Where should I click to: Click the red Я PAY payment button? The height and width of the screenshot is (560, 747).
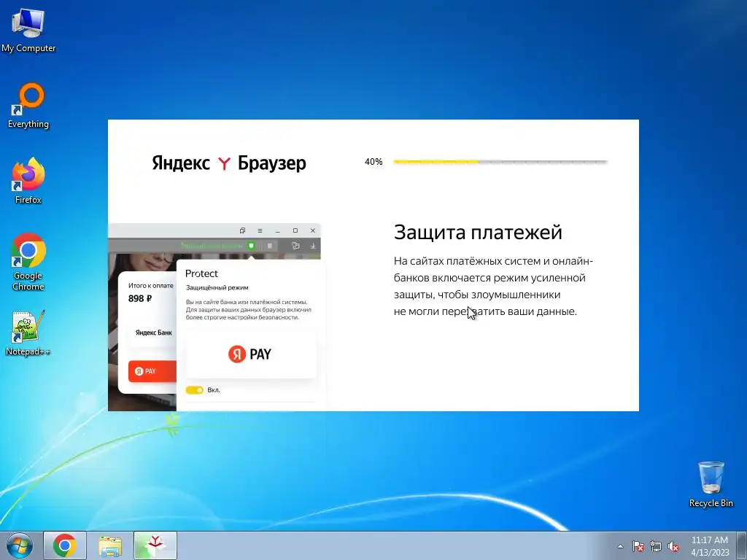click(x=152, y=371)
